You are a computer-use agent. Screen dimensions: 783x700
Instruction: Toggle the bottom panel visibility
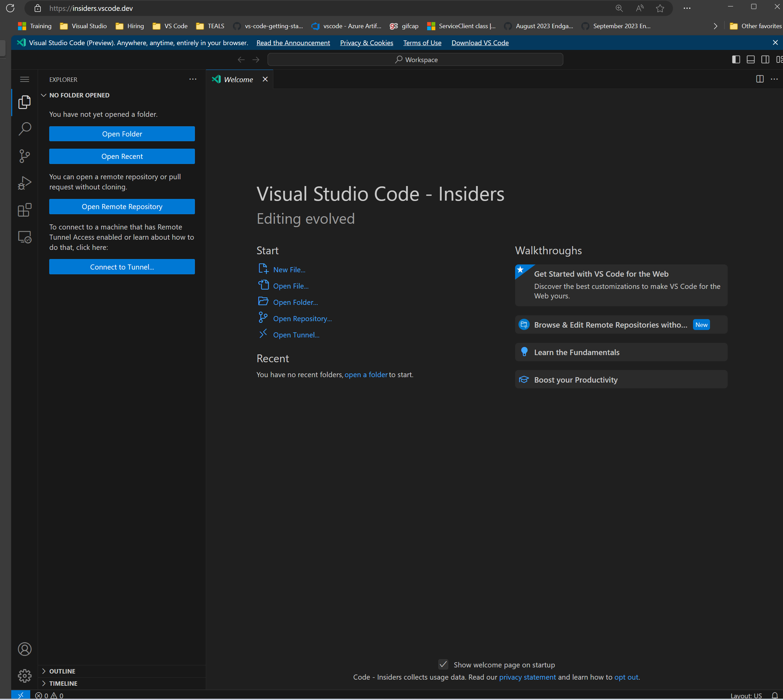[750, 59]
